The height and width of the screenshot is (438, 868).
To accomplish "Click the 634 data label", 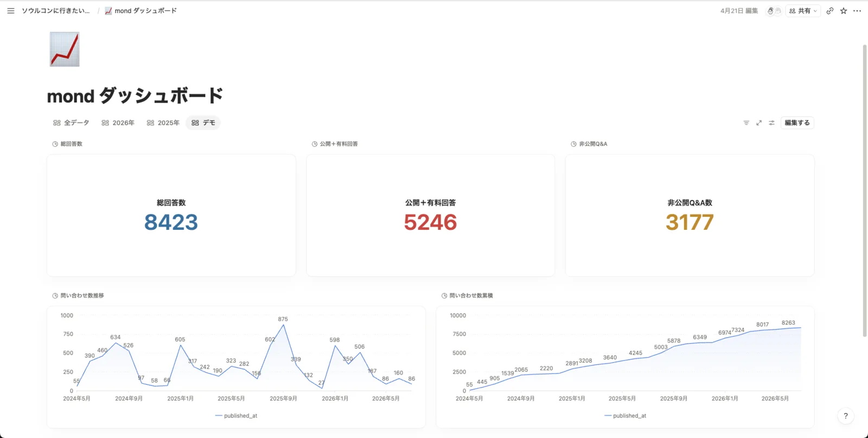I will tap(116, 337).
